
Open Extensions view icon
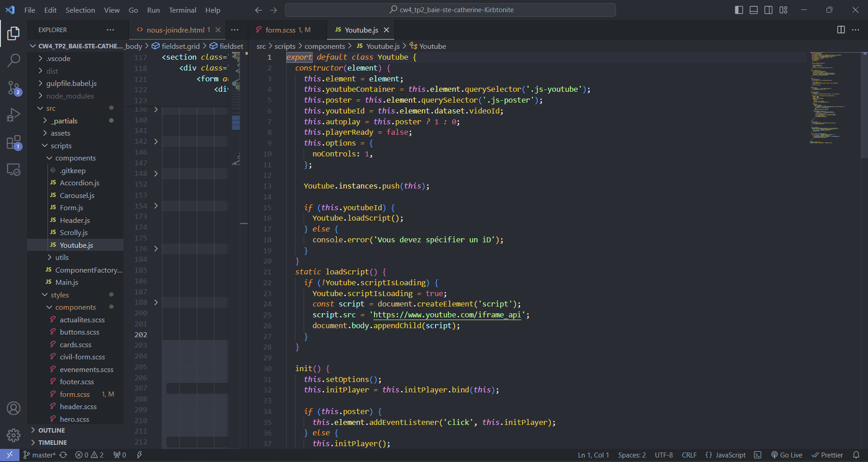tap(14, 142)
